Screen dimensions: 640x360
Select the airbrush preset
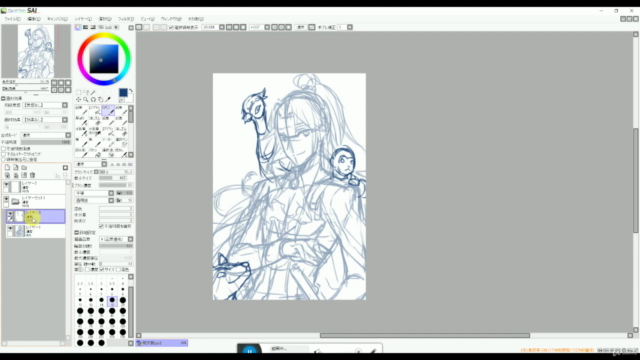pos(95,110)
